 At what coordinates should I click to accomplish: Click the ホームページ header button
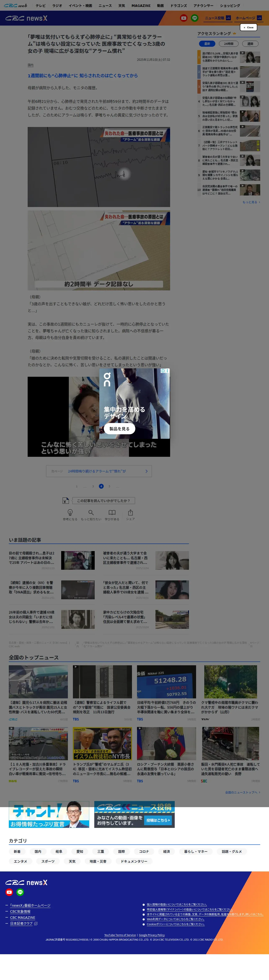(248, 18)
